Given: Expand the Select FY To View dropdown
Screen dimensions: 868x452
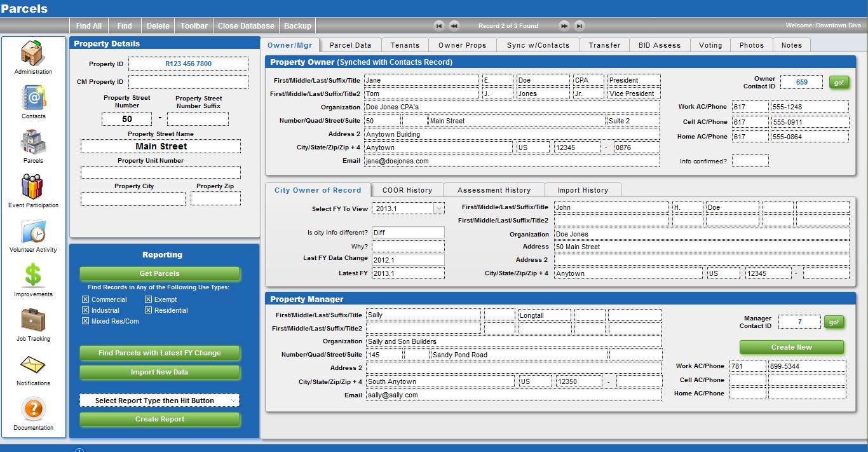Looking at the screenshot, I should pos(438,209).
